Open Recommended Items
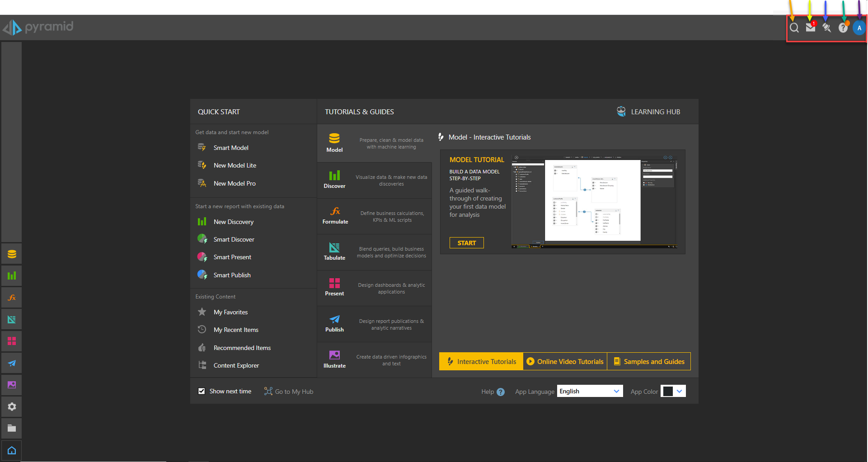 click(242, 348)
